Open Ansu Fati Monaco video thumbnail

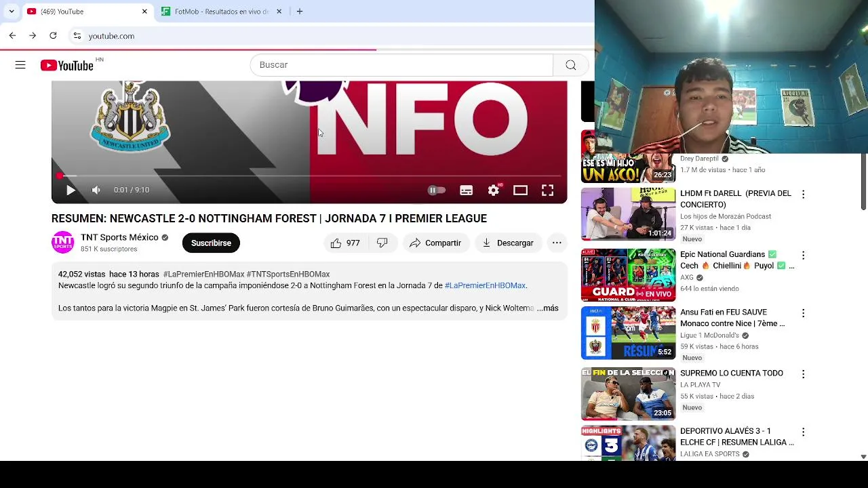point(628,333)
